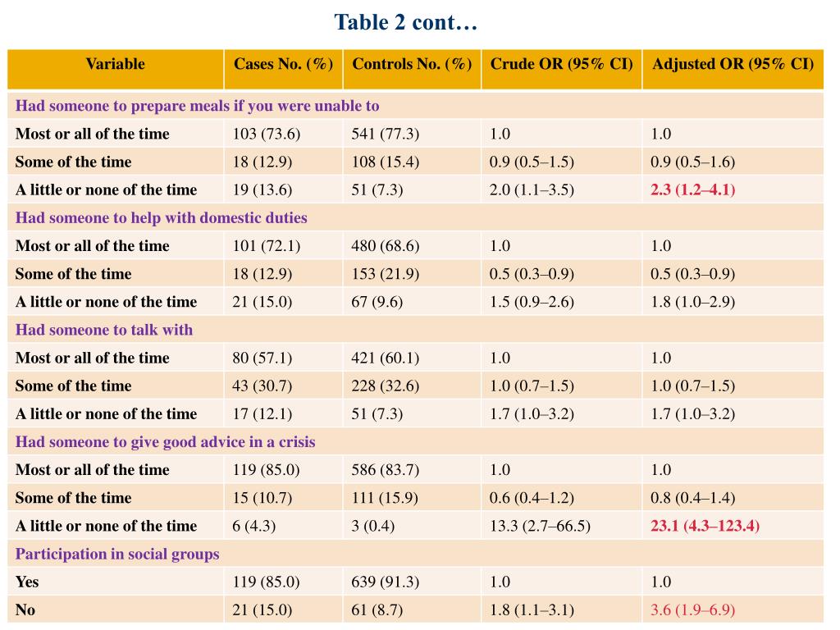Select "Had someone to help with domestic duties"
The image size is (840, 630).
click(x=161, y=218)
